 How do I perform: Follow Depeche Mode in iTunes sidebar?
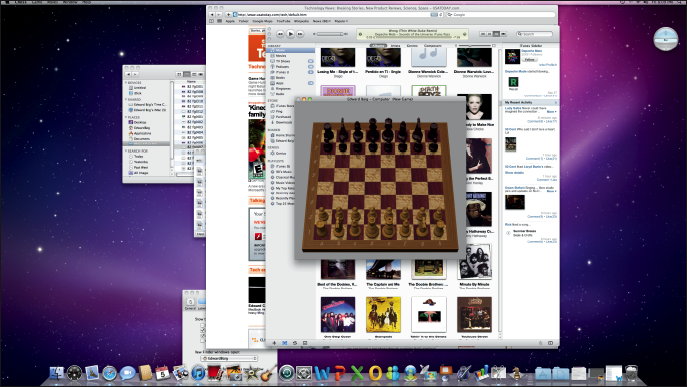click(x=529, y=59)
